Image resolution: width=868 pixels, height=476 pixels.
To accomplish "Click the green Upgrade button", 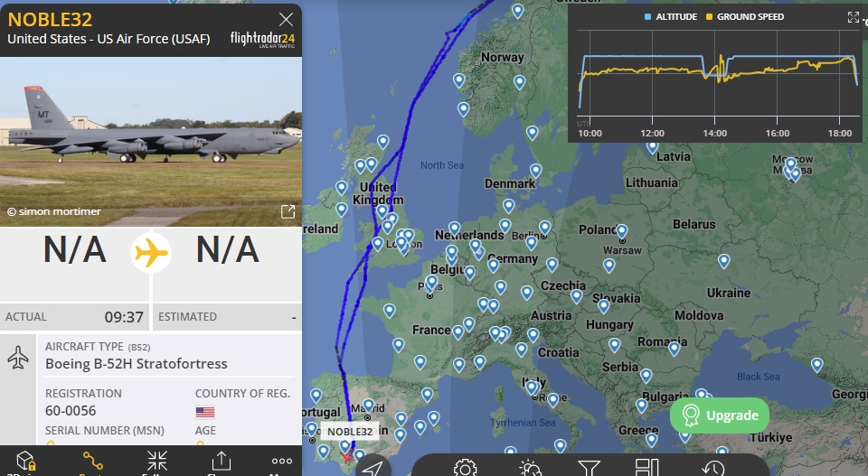I will [x=720, y=415].
